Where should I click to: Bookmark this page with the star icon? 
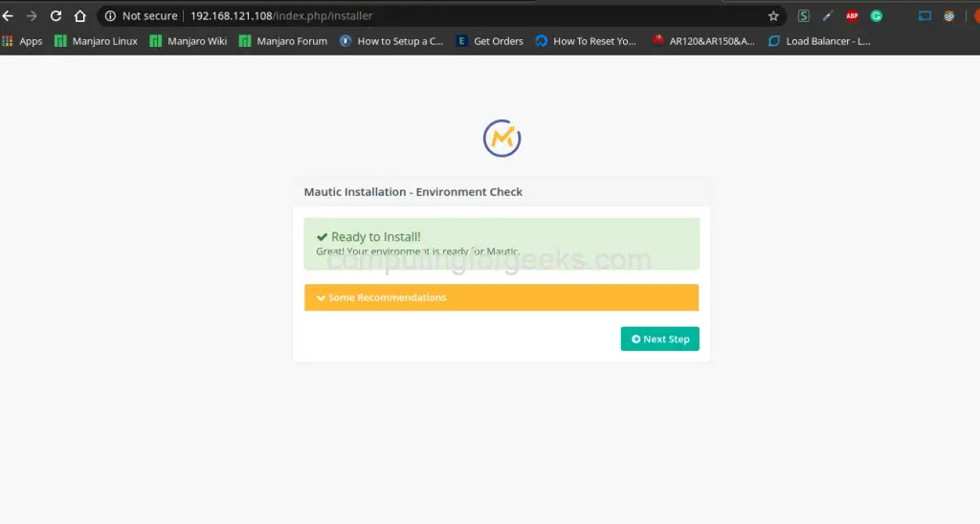click(773, 16)
